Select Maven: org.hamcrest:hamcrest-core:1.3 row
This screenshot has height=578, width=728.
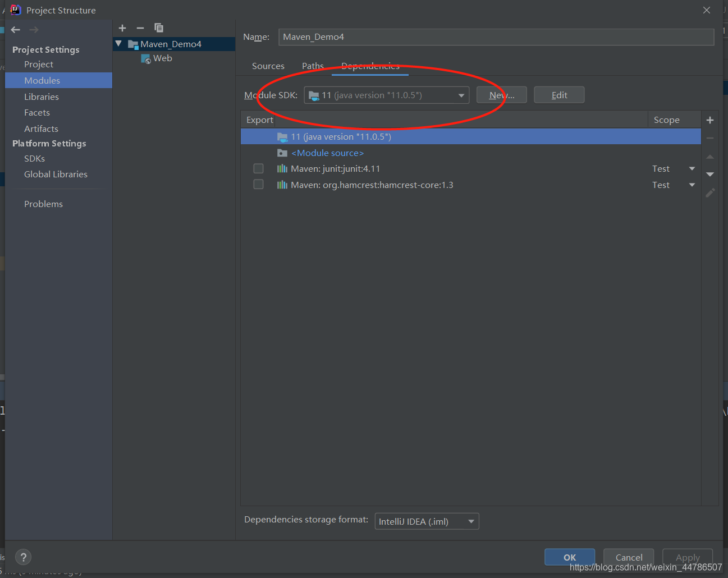pyautogui.click(x=471, y=185)
